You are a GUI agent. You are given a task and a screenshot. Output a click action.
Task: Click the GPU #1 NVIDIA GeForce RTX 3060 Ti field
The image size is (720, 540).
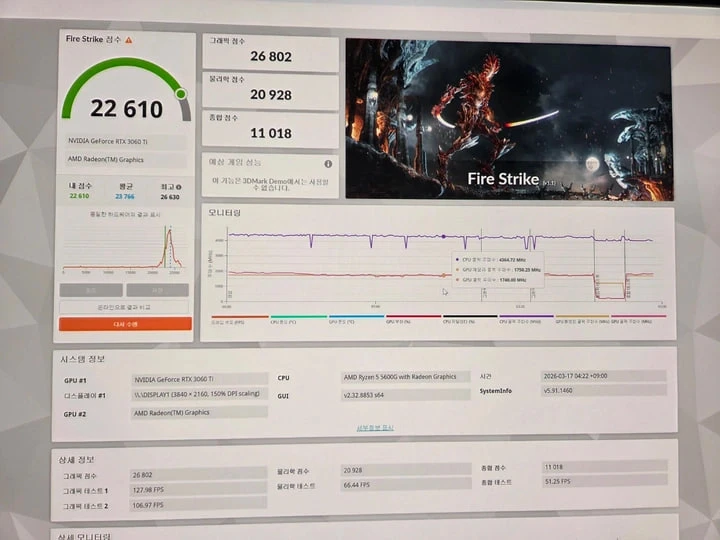(x=199, y=379)
